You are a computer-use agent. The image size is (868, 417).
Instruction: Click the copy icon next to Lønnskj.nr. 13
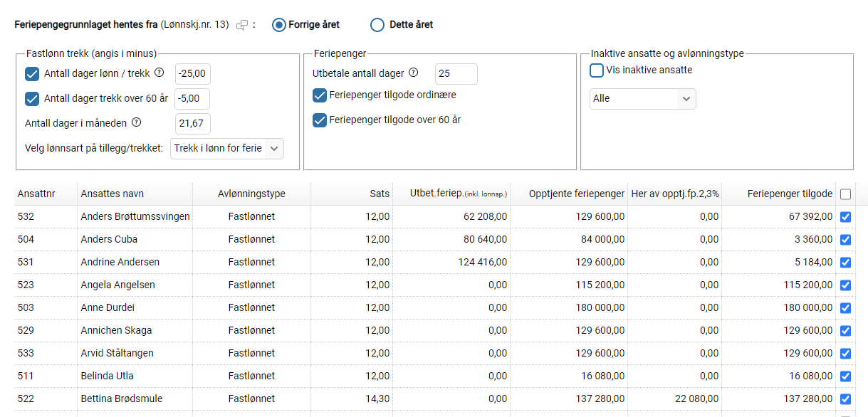tap(242, 25)
